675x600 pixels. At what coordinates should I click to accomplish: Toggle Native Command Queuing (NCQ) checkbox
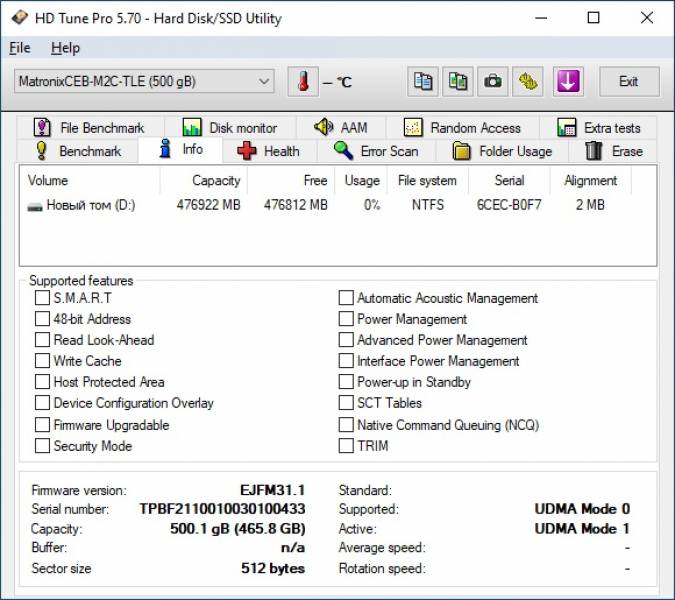coord(346,425)
